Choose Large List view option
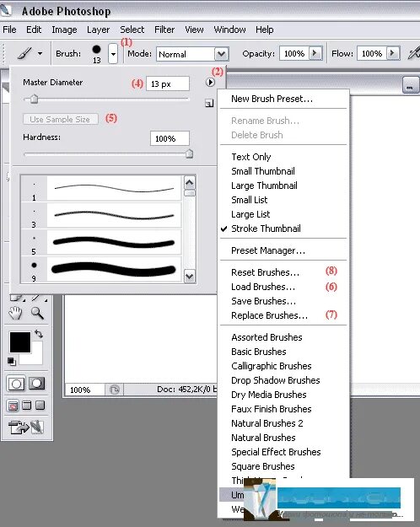The height and width of the screenshot is (527, 420). tap(283, 214)
